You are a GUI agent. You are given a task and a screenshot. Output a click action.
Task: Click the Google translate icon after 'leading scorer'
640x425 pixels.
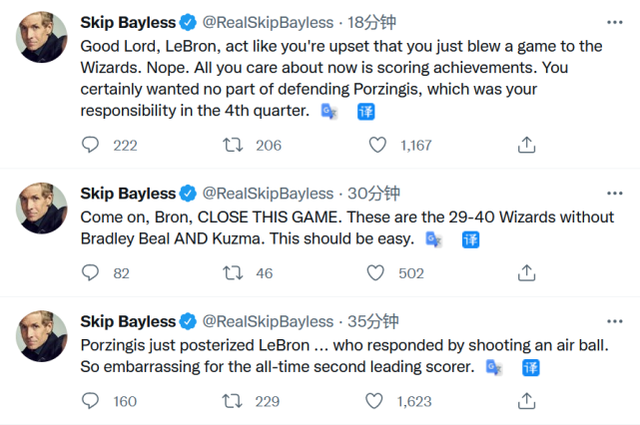pos(494,367)
